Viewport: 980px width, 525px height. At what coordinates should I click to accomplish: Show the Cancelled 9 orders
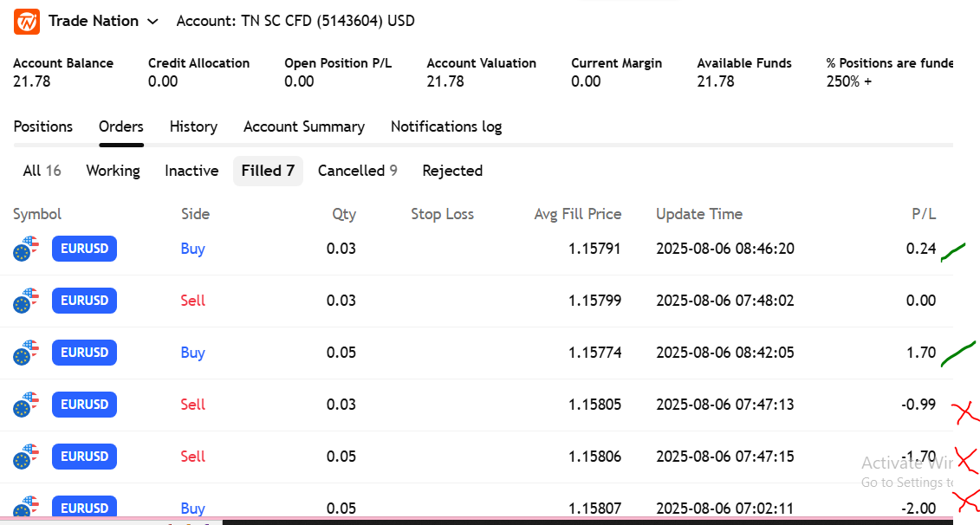pos(357,171)
